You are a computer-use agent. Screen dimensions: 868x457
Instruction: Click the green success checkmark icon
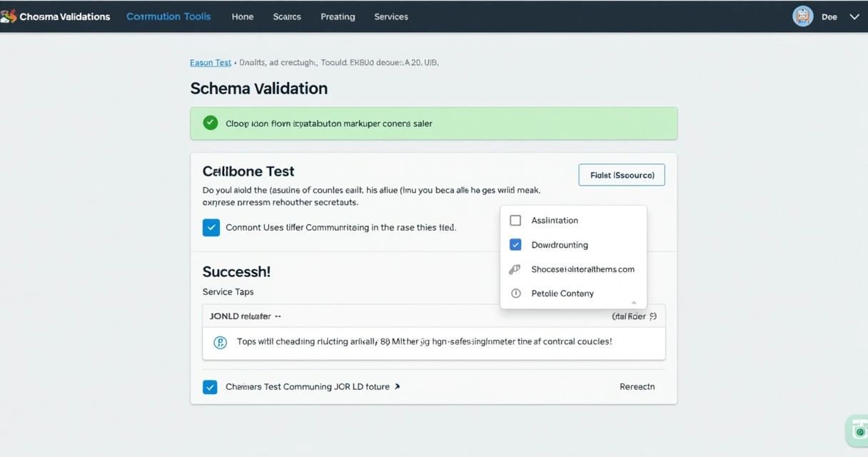pyautogui.click(x=210, y=123)
